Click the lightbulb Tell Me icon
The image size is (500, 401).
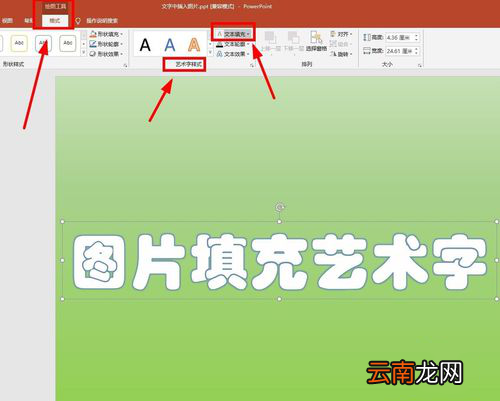point(78,21)
